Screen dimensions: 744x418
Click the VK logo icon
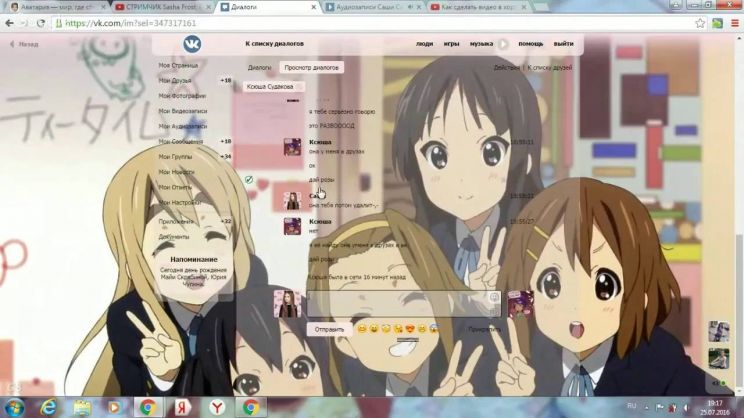pos(192,44)
